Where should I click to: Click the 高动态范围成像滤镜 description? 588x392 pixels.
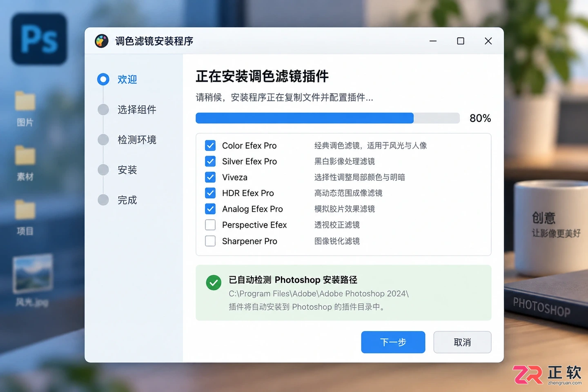[x=348, y=193]
